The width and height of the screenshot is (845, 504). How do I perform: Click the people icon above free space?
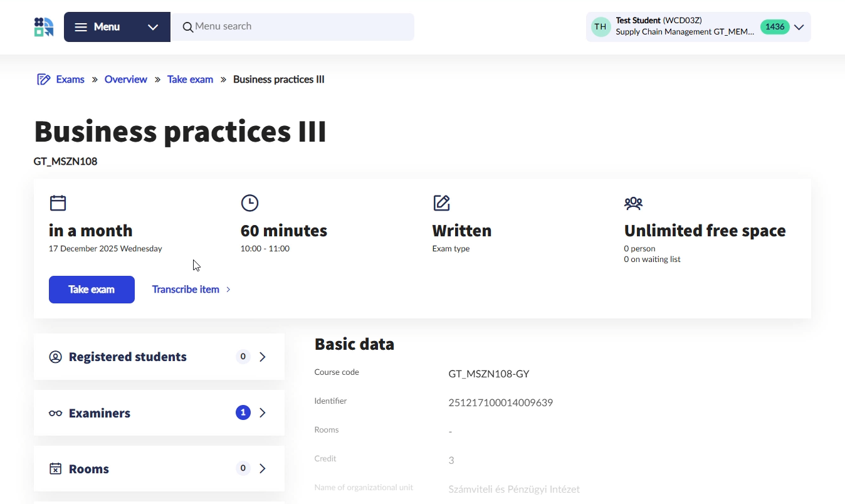(x=633, y=203)
